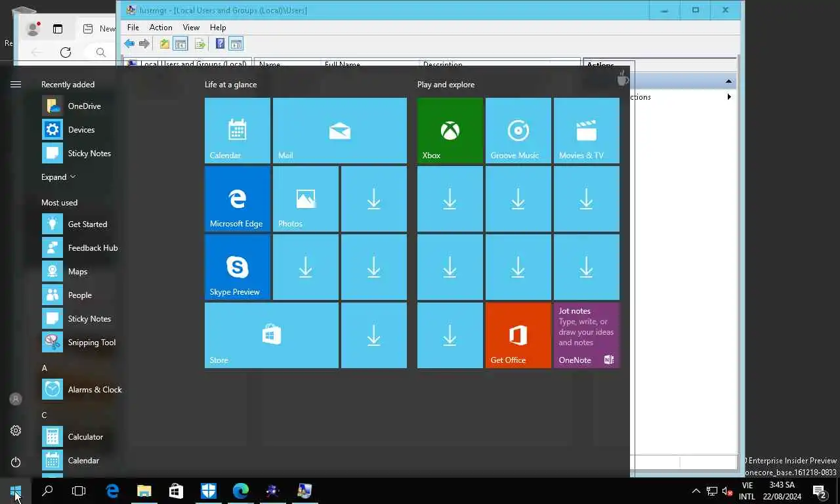Image resolution: width=840 pixels, height=504 pixels.
Task: Select the Play and explore group title
Action: click(446, 85)
